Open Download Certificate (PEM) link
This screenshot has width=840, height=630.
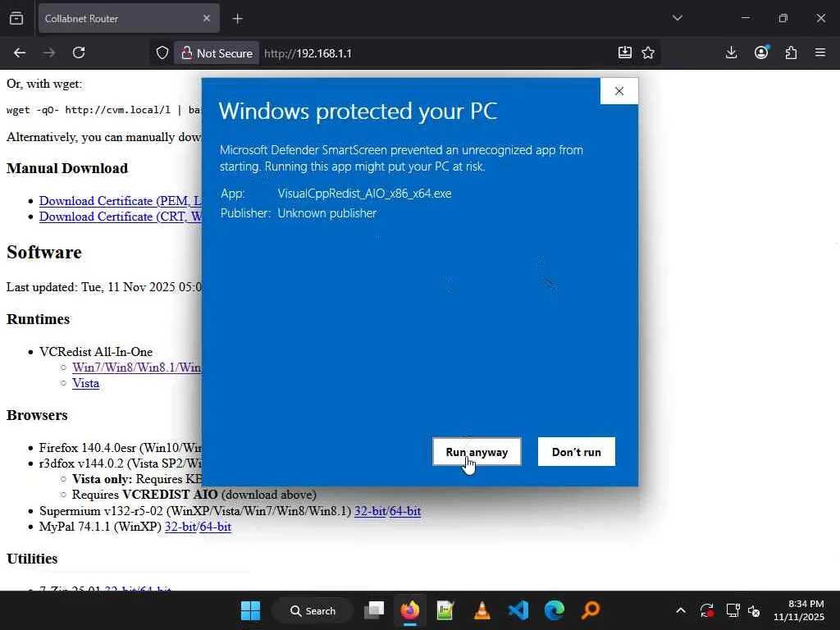(121, 201)
